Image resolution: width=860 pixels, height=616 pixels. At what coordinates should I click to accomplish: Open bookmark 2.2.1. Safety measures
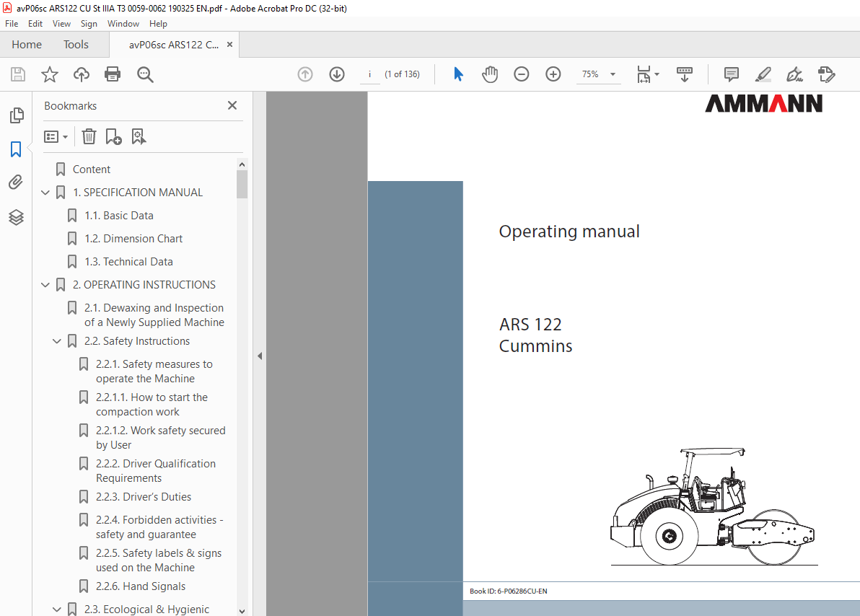click(x=154, y=371)
